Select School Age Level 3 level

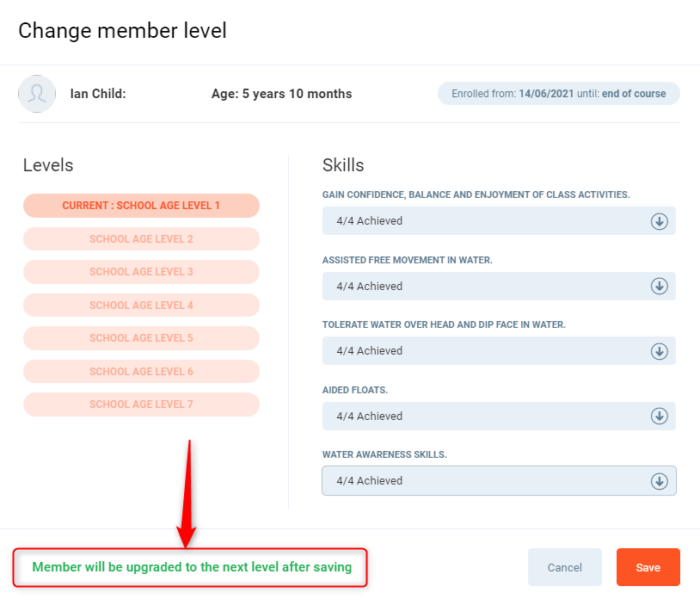141,272
